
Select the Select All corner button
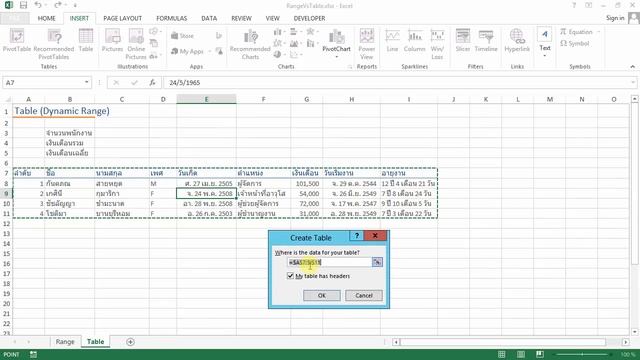click(x=7, y=99)
